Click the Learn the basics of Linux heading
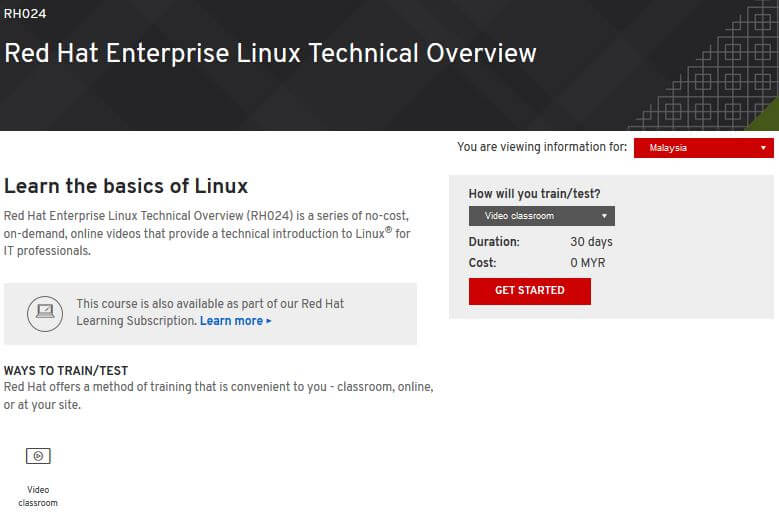This screenshot has width=779, height=512. point(126,186)
